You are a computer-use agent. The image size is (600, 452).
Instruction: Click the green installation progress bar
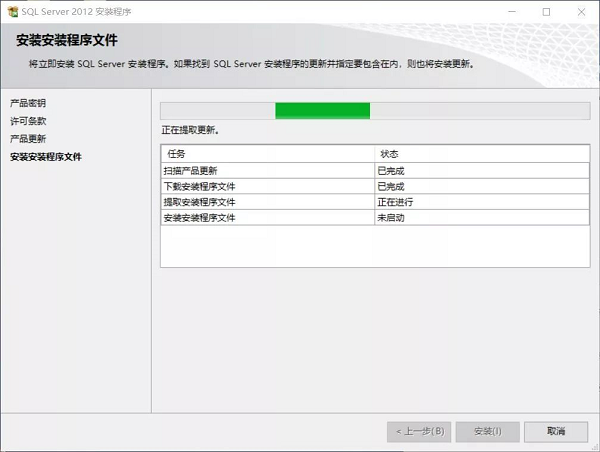[x=322, y=110]
